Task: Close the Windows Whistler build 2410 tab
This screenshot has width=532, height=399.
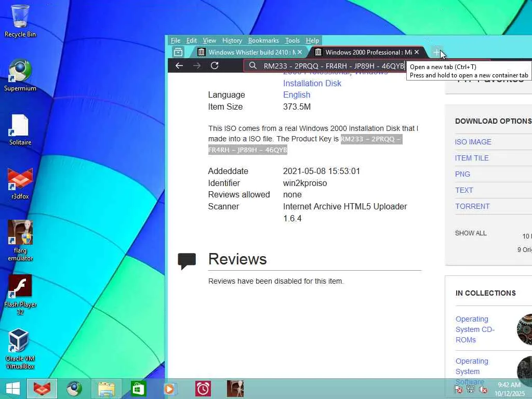Action: pos(300,52)
